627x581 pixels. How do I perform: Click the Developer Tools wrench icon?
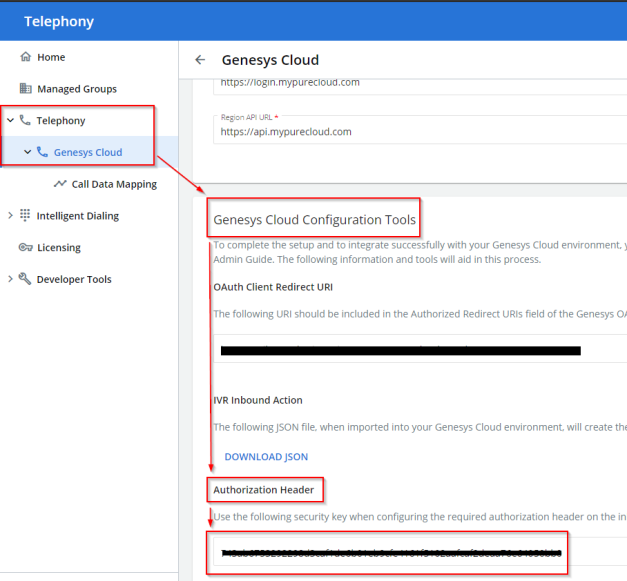pos(25,280)
